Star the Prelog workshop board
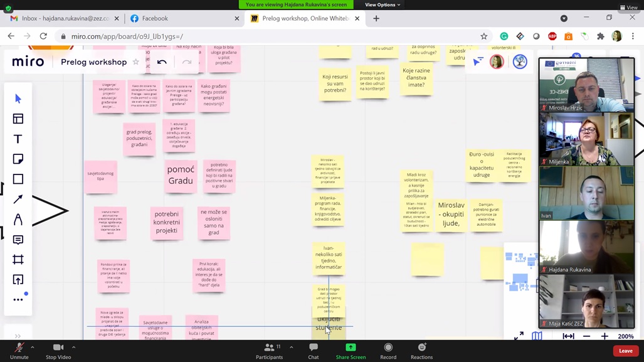 [x=135, y=62]
